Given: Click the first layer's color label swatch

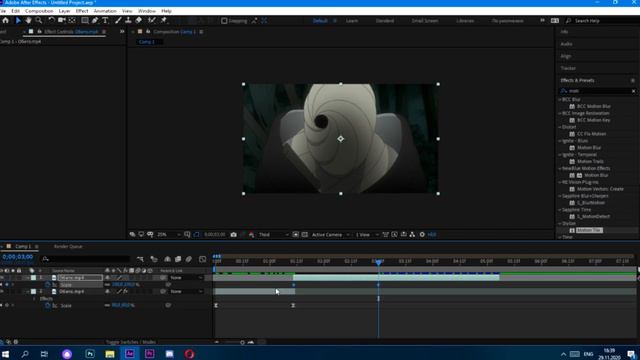Looking at the screenshot, I should pyautogui.click(x=33, y=278).
